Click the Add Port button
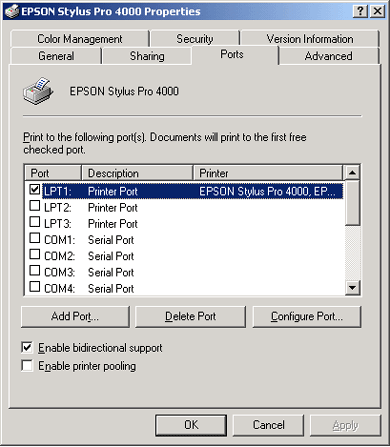390x447 pixels. [75, 316]
